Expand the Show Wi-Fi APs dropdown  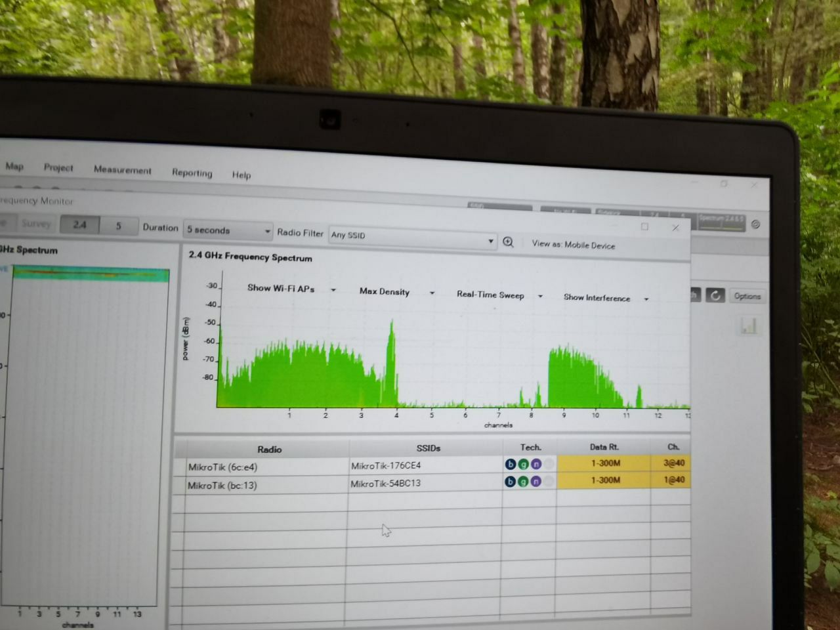click(x=291, y=289)
